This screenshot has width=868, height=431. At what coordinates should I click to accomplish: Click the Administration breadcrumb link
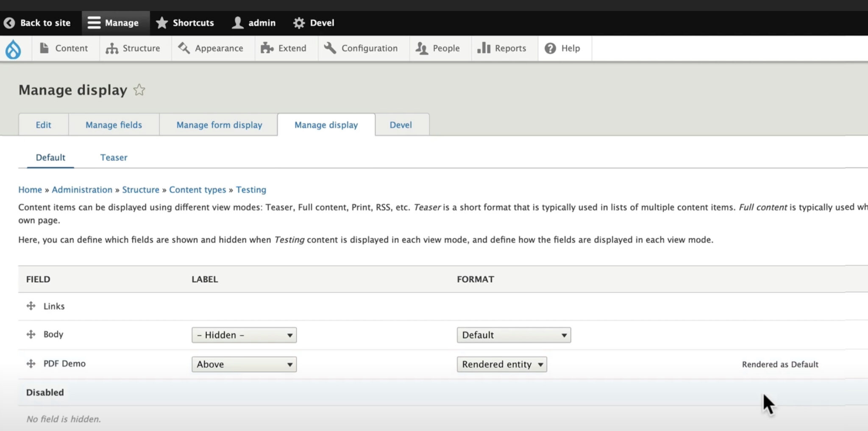(x=82, y=190)
